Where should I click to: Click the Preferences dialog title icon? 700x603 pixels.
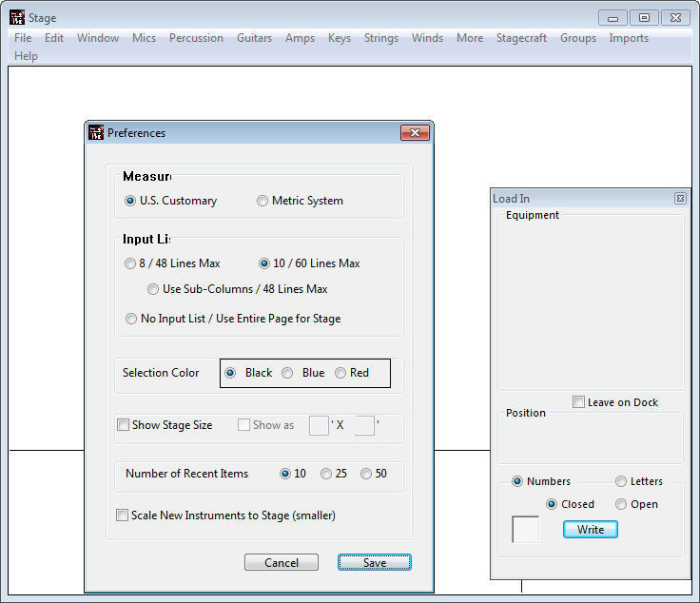(96, 132)
